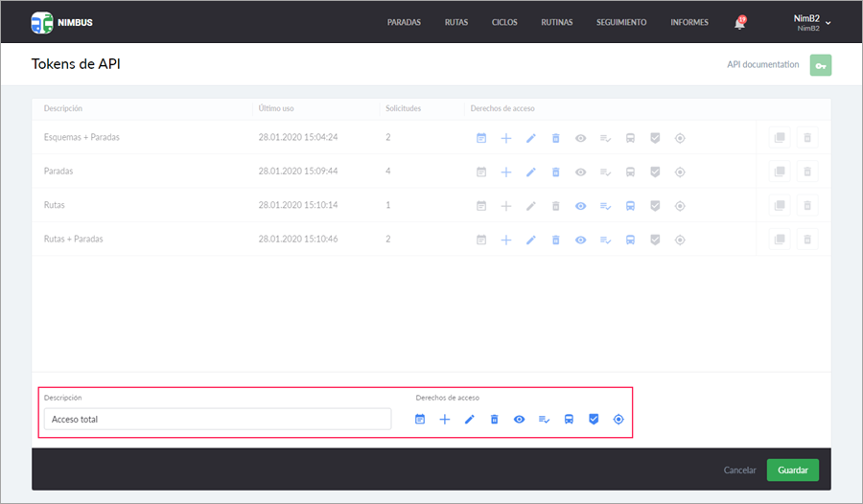Toggle the plus create right for new token

click(x=445, y=420)
